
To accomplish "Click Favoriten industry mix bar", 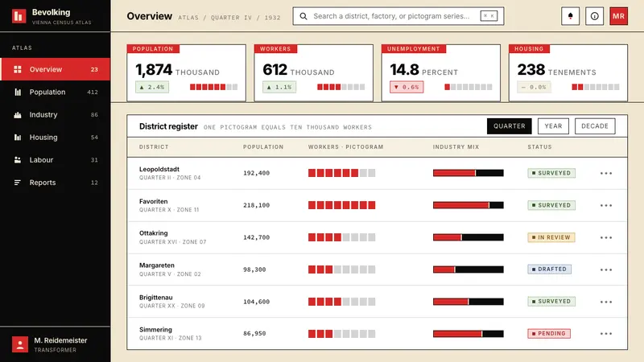I will pos(469,205).
